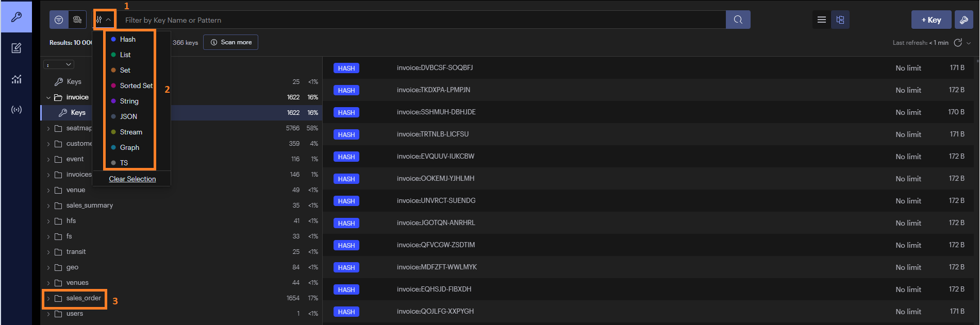Open the Pub/Sub sidebar icon
Image resolution: width=980 pixels, height=325 pixels.
16,110
